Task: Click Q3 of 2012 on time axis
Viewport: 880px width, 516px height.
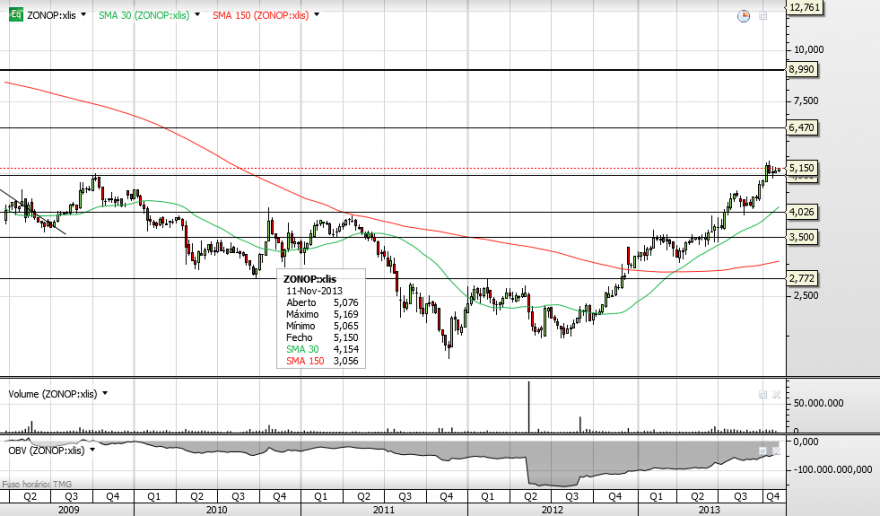Action: 572,496
